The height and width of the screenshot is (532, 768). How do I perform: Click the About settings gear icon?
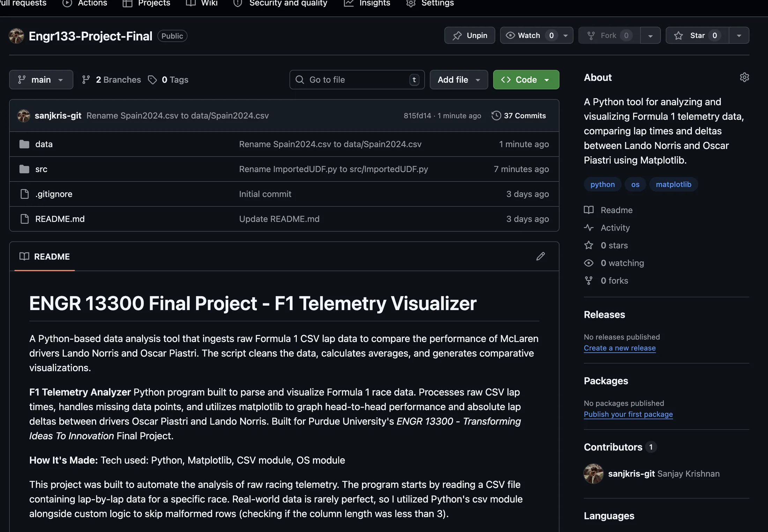click(744, 77)
